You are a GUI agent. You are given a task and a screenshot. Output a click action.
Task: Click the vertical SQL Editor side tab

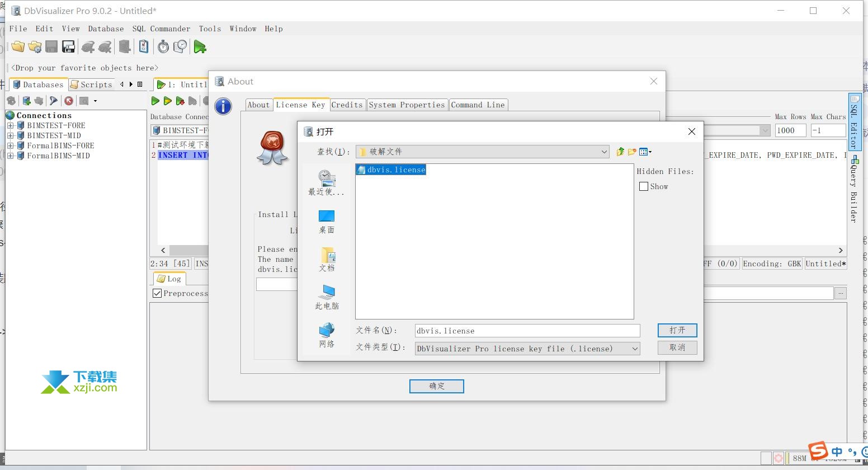[x=854, y=123]
